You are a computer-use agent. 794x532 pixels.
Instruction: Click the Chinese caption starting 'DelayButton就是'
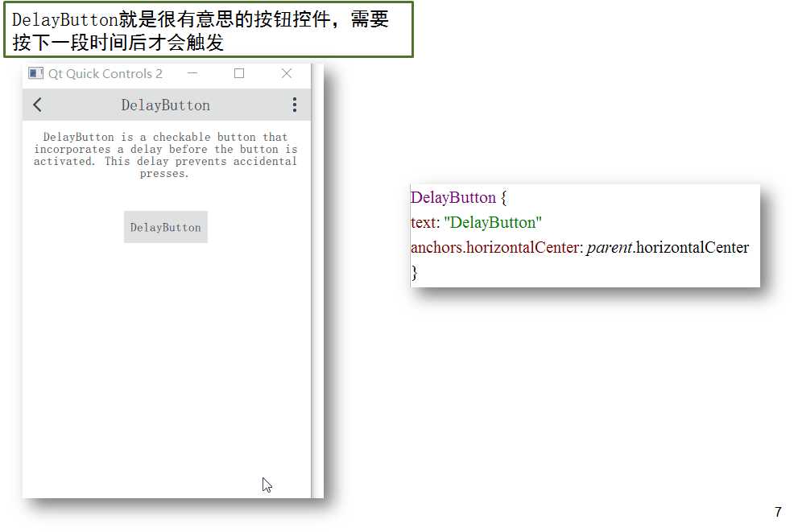[208, 31]
